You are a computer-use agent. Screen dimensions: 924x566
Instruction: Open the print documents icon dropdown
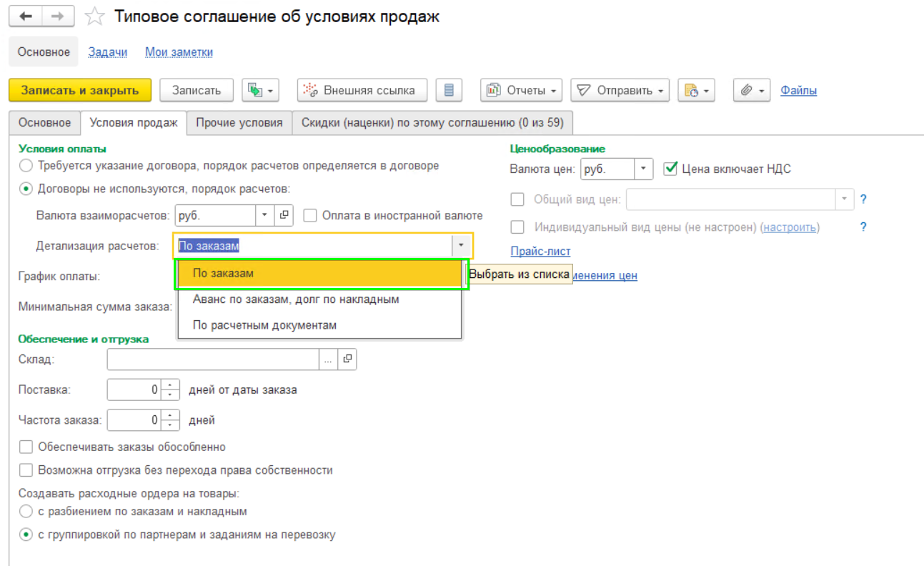pos(696,90)
